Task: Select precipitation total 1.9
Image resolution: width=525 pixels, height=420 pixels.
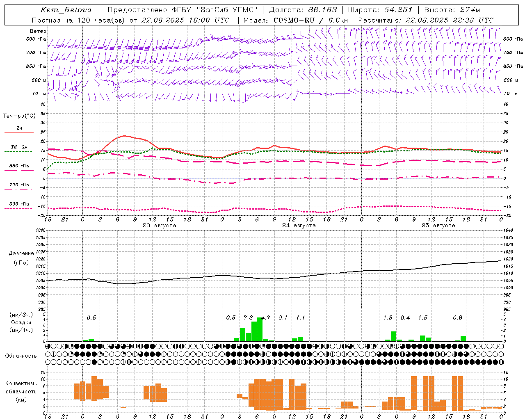Action: (x=388, y=317)
